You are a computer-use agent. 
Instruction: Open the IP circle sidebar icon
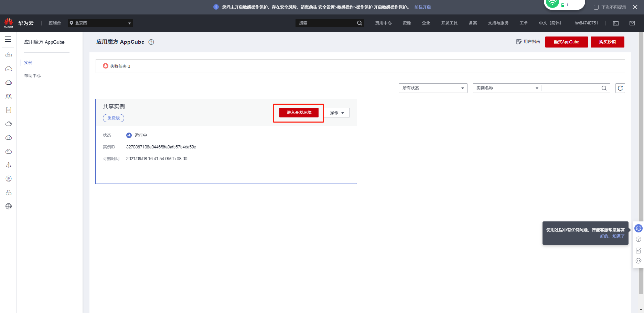pos(9,179)
